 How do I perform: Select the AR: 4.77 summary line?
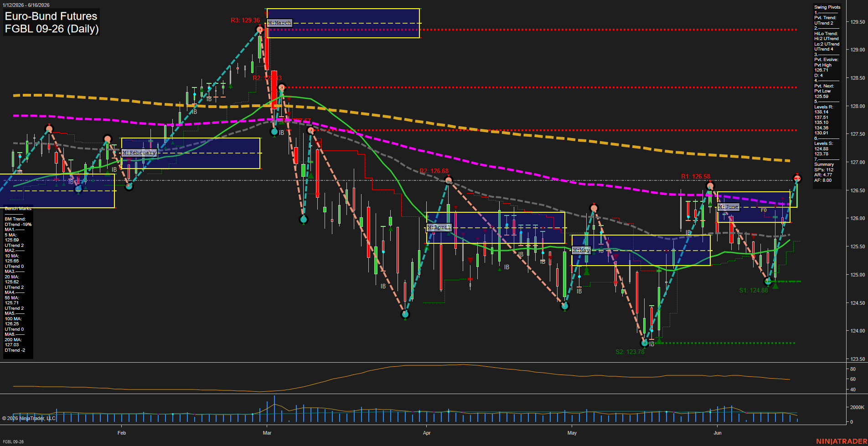click(823, 175)
